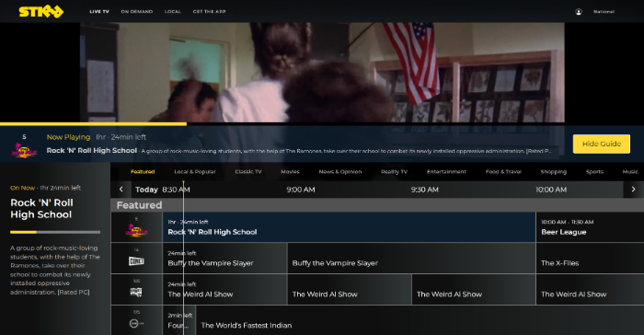Click the yellow video progress bar
The width and height of the screenshot is (644, 335).
[93, 123]
